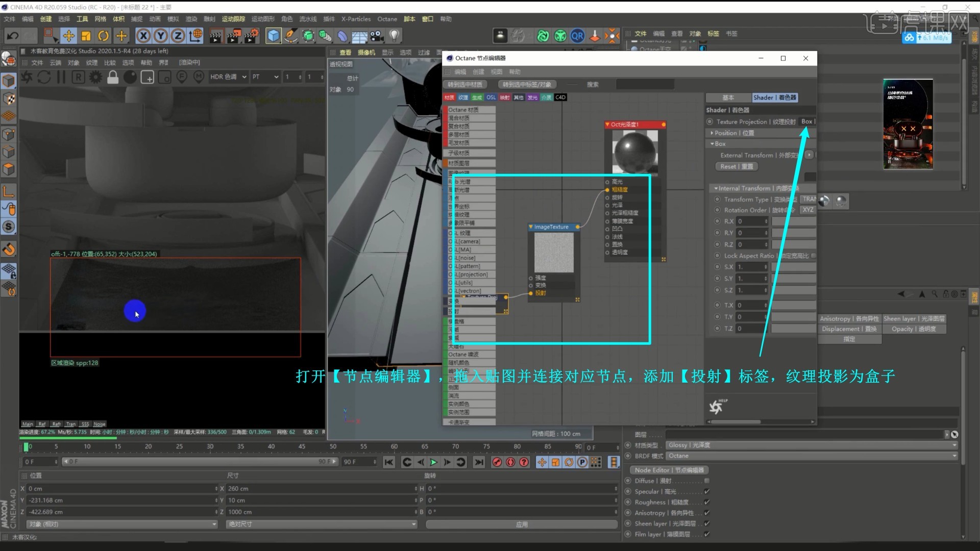This screenshot has height=551, width=980.
Task: Click the Light bulb object icon
Action: [395, 36]
